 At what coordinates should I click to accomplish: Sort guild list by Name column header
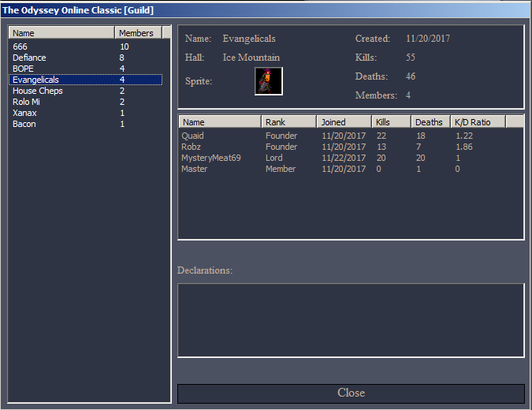point(61,33)
